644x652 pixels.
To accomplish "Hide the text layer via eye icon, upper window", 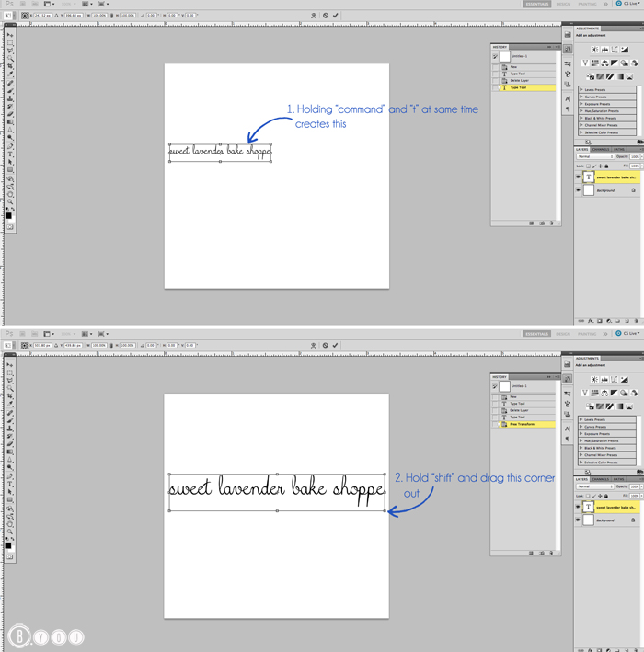I will [x=578, y=177].
